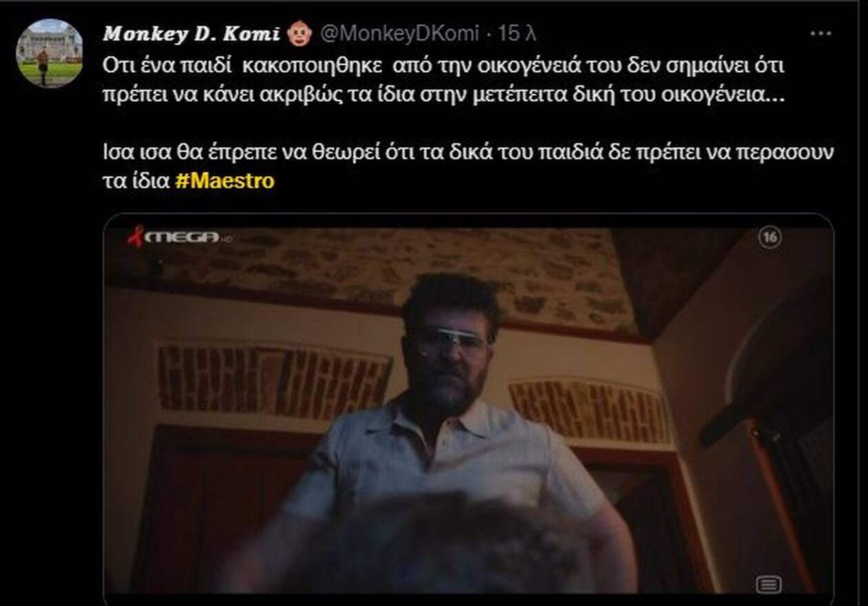Image resolution: width=868 pixels, height=606 pixels.
Task: Open the #Maestro hashtag
Action: (225, 181)
